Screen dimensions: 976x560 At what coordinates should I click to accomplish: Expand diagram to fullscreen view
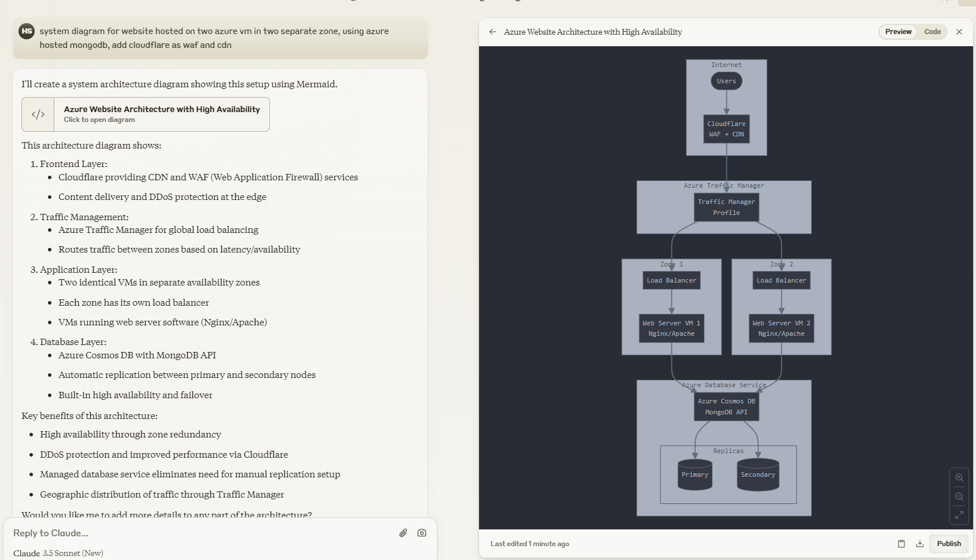tap(959, 514)
